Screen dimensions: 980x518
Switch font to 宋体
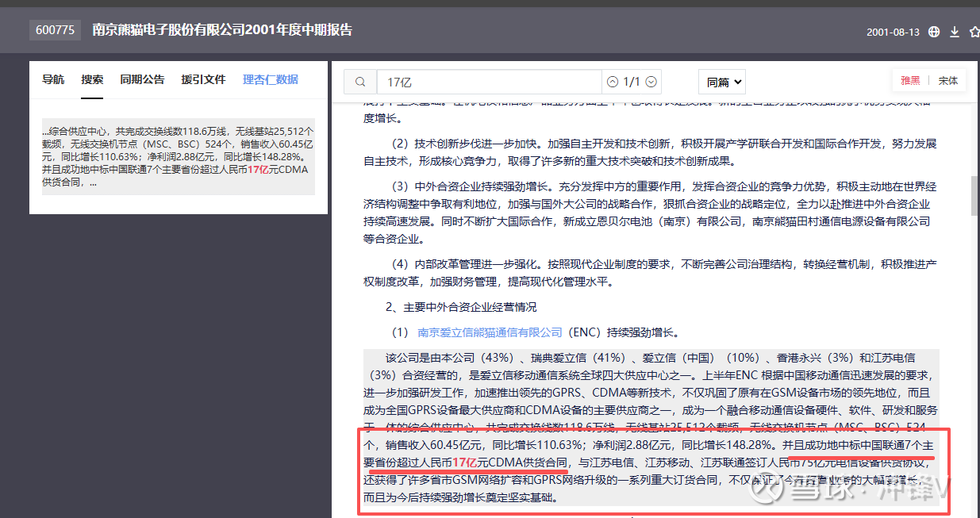point(947,81)
